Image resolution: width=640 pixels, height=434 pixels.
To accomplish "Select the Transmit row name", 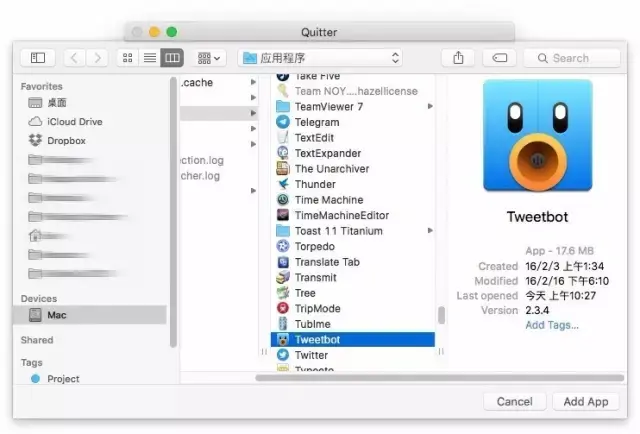I will pyautogui.click(x=316, y=278).
